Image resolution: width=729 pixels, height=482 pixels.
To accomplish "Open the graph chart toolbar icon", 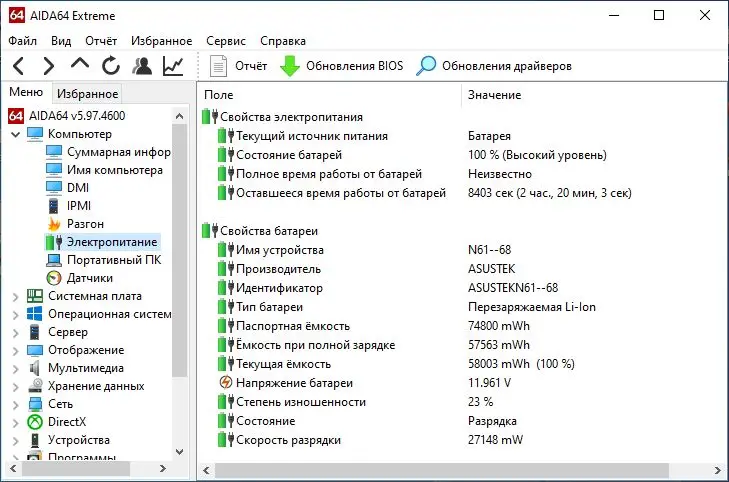I will 173,66.
